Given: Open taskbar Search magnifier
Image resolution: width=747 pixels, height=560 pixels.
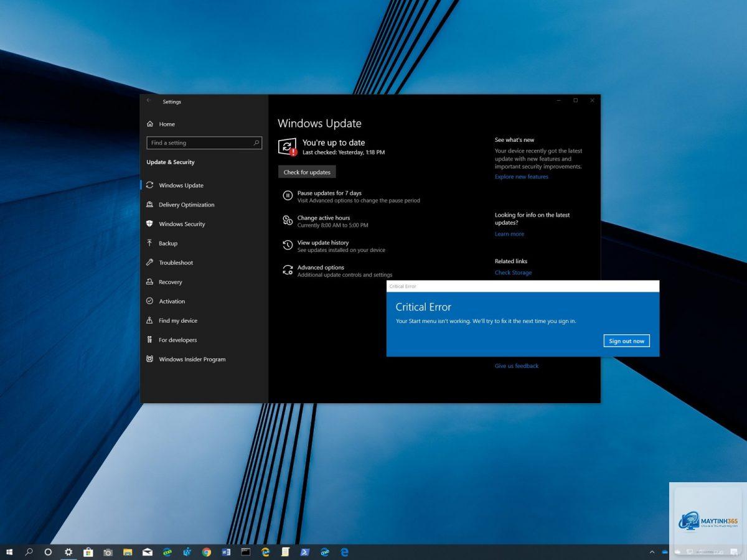Looking at the screenshot, I should tap(29, 552).
